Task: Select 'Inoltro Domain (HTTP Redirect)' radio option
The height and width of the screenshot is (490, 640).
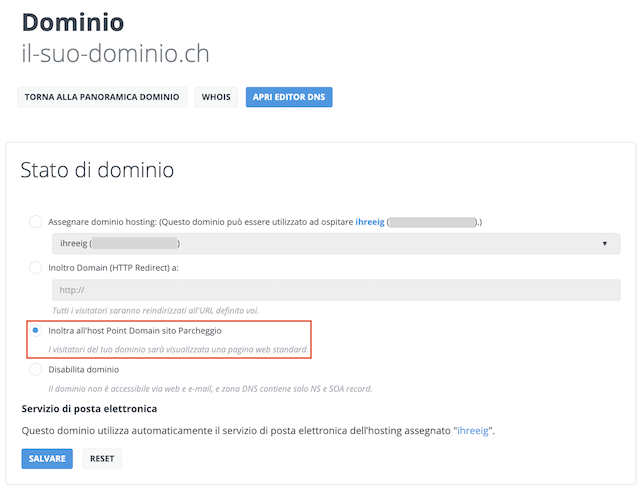Action: click(36, 268)
